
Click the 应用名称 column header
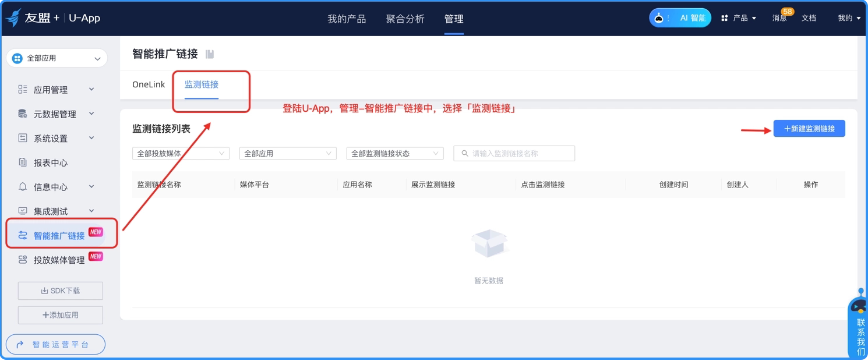(x=357, y=185)
